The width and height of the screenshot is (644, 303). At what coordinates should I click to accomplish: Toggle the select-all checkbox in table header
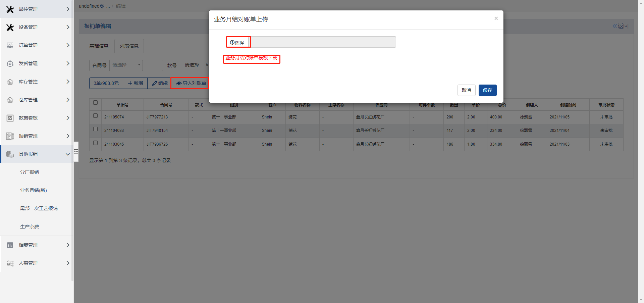click(95, 103)
